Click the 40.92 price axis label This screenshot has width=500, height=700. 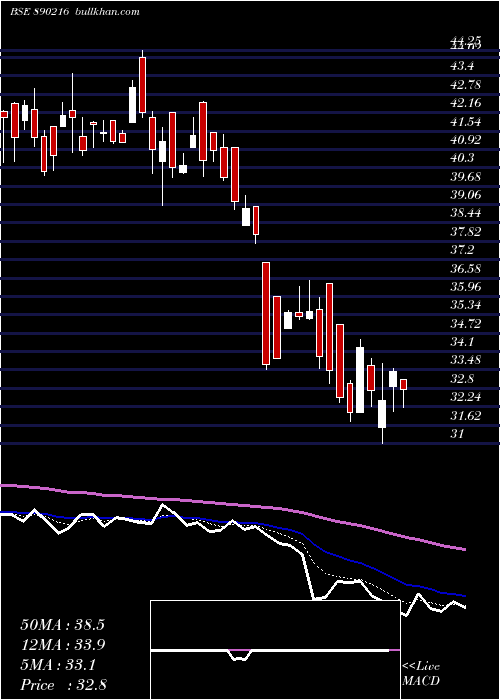point(466,140)
